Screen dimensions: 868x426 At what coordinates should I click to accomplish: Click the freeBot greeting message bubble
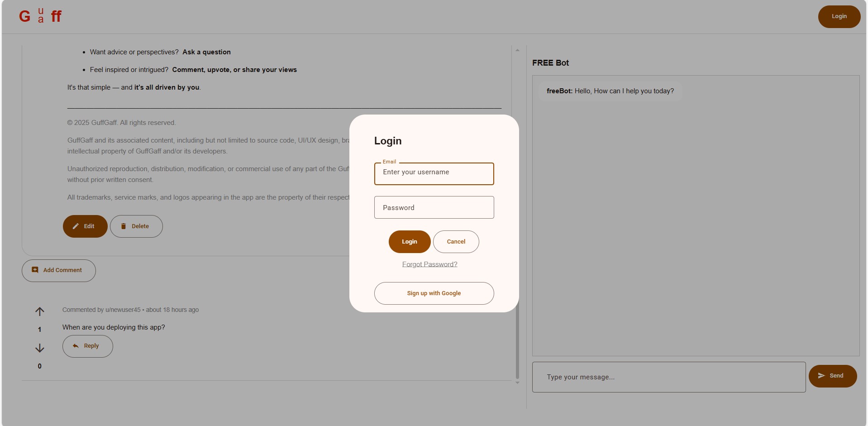pos(610,91)
